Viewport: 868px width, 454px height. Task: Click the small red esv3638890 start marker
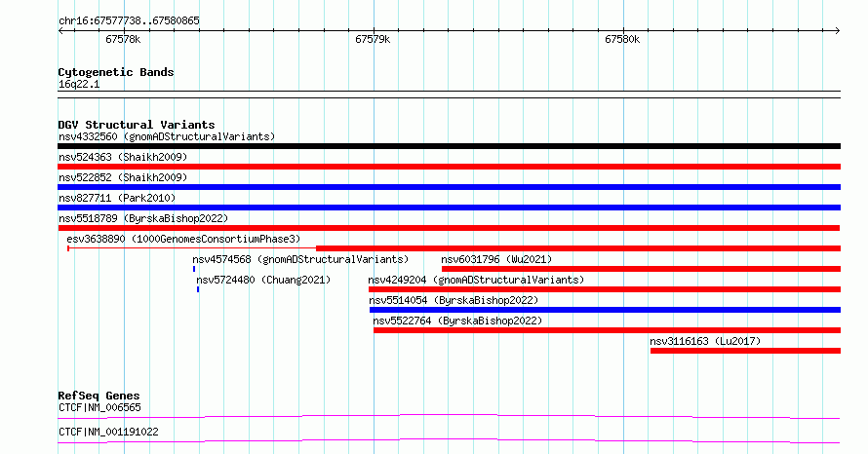[68, 248]
